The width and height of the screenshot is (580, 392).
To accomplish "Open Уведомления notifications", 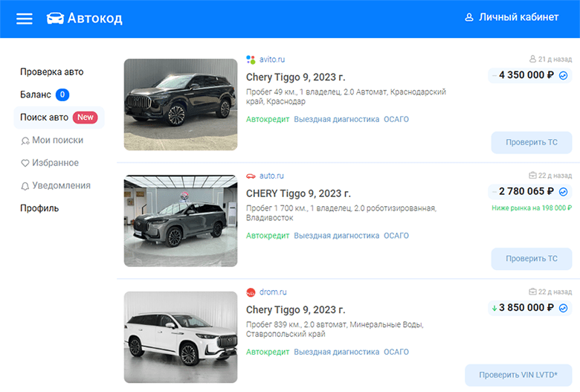I will [x=61, y=185].
